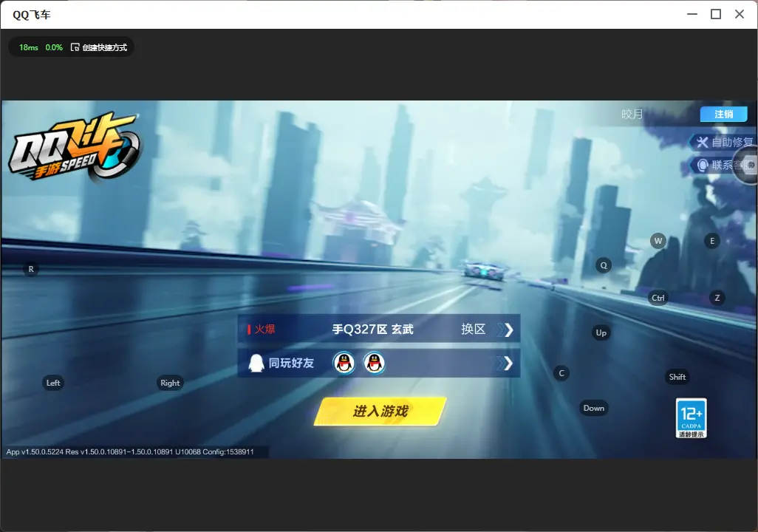
Task: Click the C key overlay
Action: pos(561,373)
